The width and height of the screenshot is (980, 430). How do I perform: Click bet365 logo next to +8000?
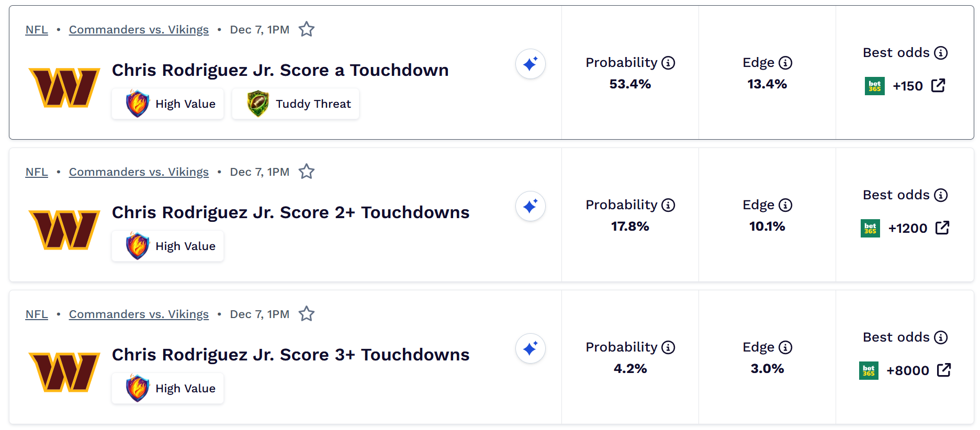point(869,370)
